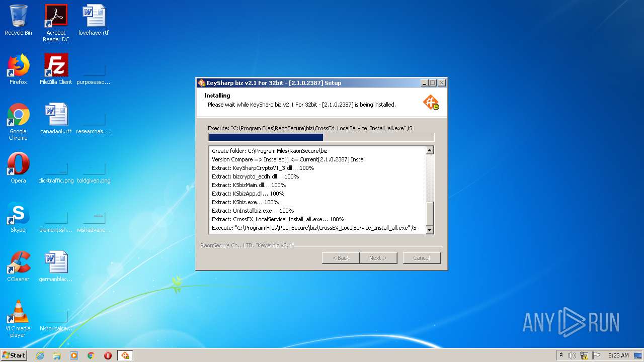Click the log list scrollbar thumb
The width and height of the screenshot is (644, 362).
tap(429, 214)
